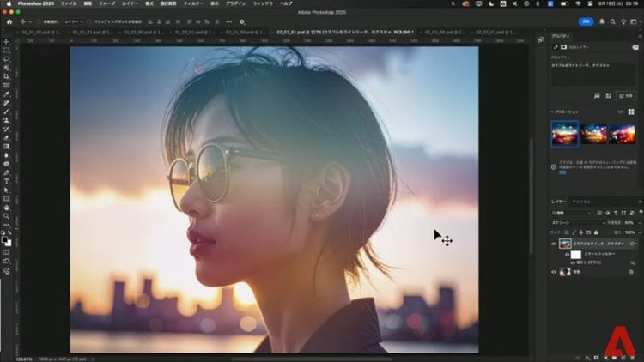The width and height of the screenshot is (644, 362).
Task: Select the Lasso tool
Action: (6, 59)
